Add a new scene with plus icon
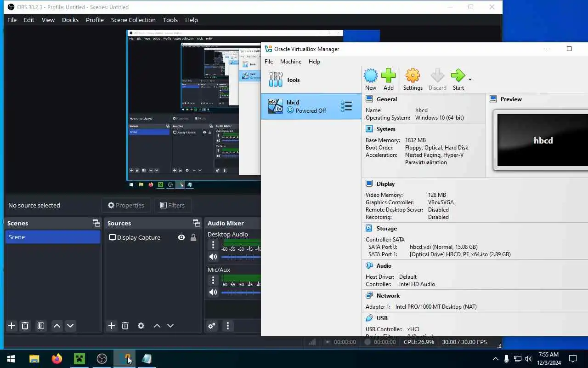Viewport: 588px width, 368px height. pyautogui.click(x=11, y=326)
